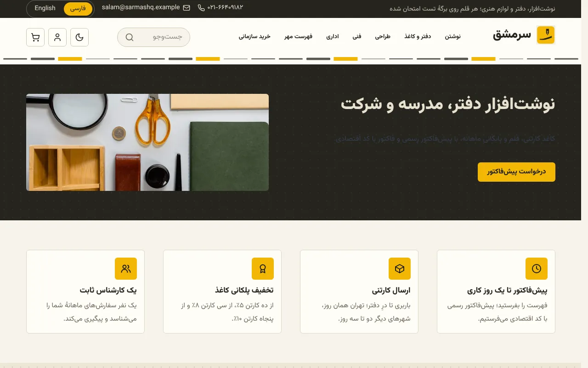Click description فهرست را بفرستید
This screenshot has height=368, width=588.
[498, 312]
